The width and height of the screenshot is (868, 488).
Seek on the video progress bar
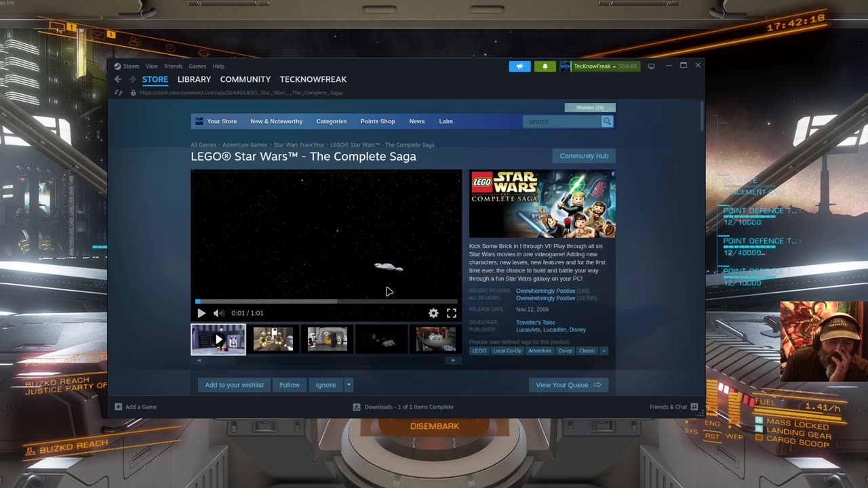(327, 301)
